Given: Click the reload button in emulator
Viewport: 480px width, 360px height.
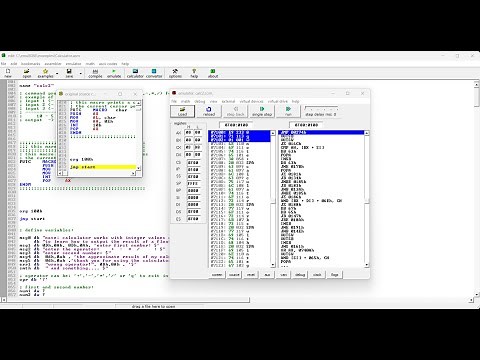Looking at the screenshot, I should tap(209, 111).
